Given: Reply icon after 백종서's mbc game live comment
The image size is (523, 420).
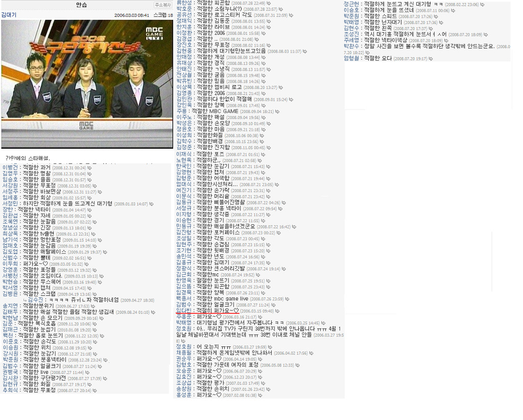Looking at the screenshot, I should pos(287,299).
